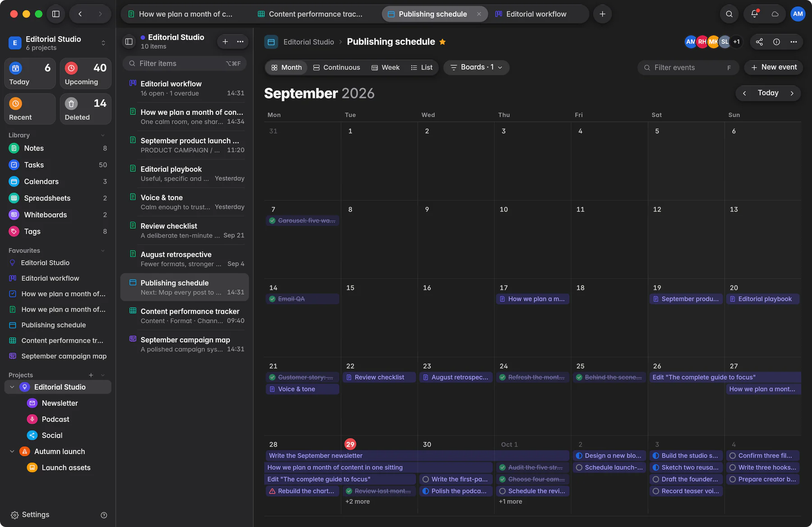Viewport: 812px width, 527px height.
Task: Go to previous month arrow
Action: pyautogui.click(x=744, y=93)
